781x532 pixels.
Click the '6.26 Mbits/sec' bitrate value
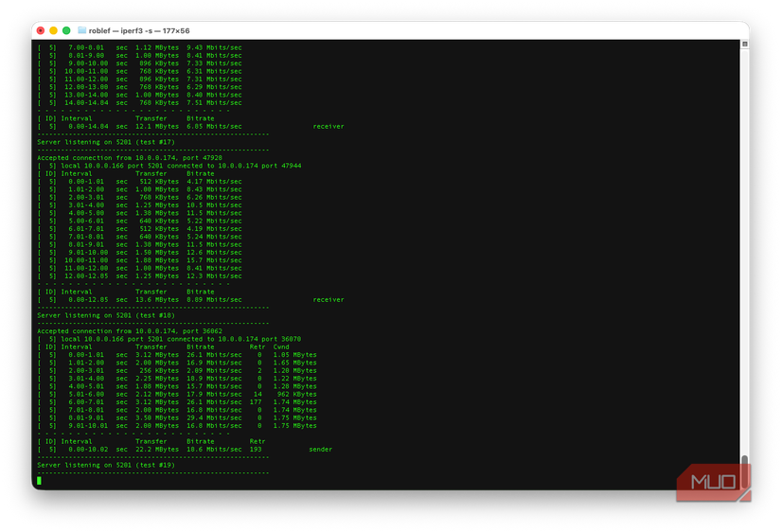pyautogui.click(x=214, y=197)
